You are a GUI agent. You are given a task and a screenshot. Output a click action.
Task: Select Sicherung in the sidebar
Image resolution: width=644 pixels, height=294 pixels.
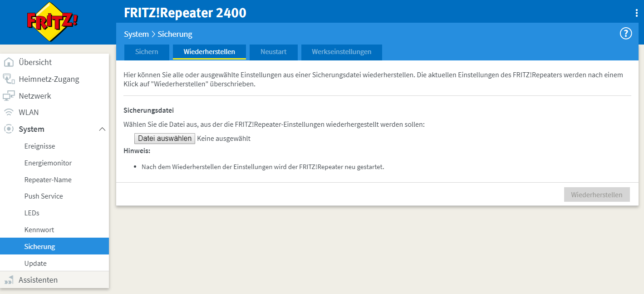[54, 246]
